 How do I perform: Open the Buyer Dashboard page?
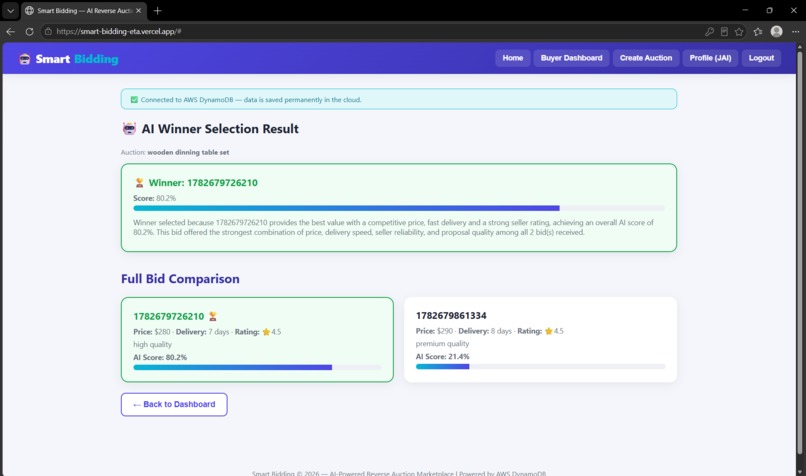click(x=571, y=58)
